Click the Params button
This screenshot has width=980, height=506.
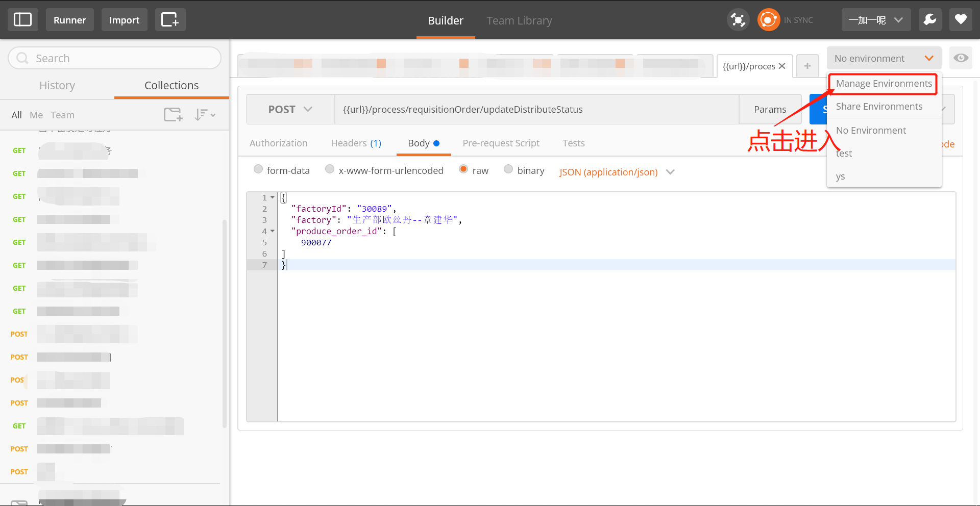770,109
